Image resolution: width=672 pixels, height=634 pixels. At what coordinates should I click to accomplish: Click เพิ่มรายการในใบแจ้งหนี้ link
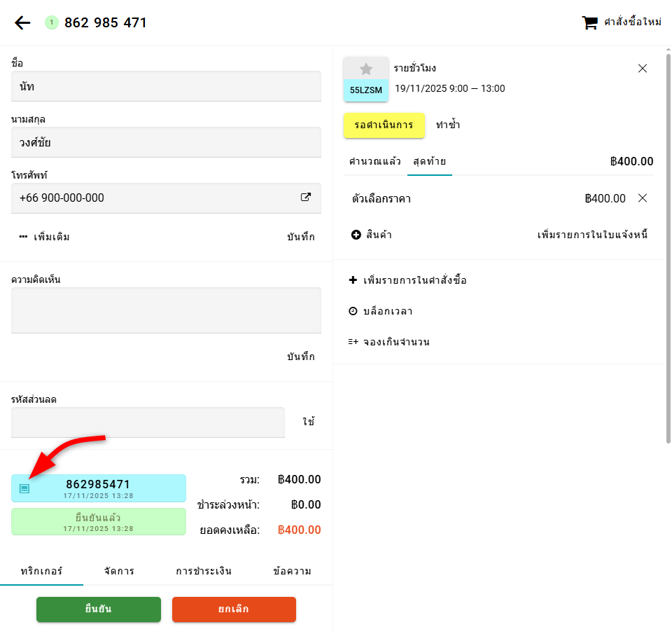click(x=591, y=235)
